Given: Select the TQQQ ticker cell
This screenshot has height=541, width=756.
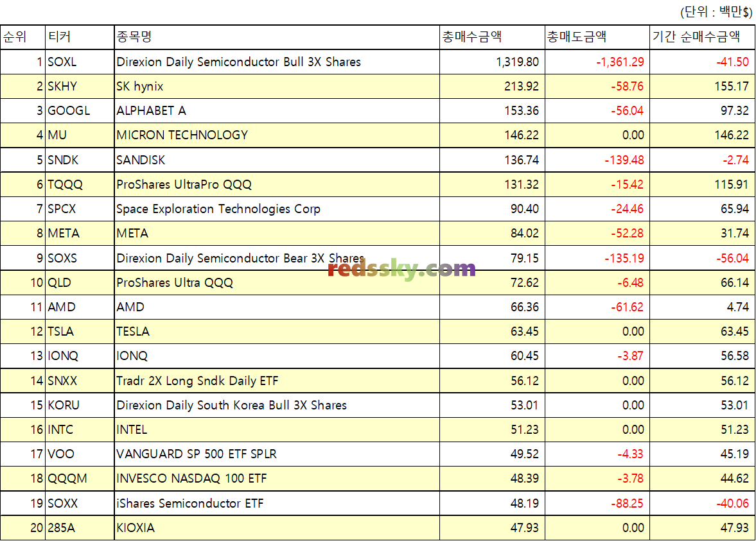Looking at the screenshot, I should [80, 185].
